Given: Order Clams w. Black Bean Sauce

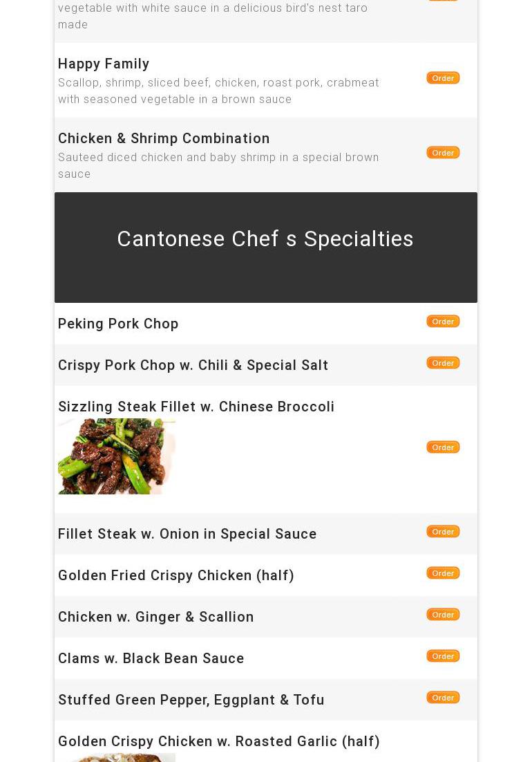Looking at the screenshot, I should [x=443, y=656].
